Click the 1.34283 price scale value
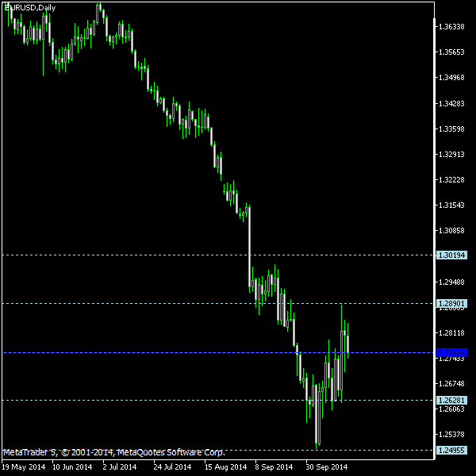 pyautogui.click(x=451, y=103)
